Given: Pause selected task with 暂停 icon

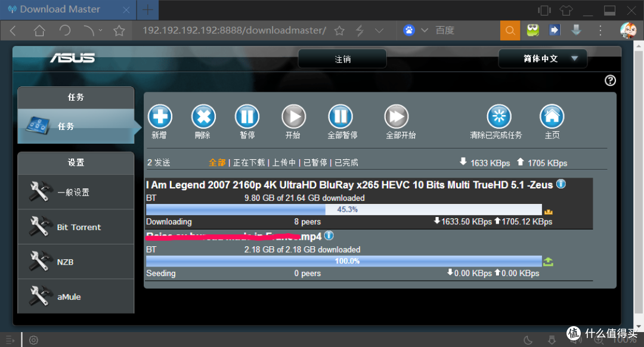Looking at the screenshot, I should point(247,117).
